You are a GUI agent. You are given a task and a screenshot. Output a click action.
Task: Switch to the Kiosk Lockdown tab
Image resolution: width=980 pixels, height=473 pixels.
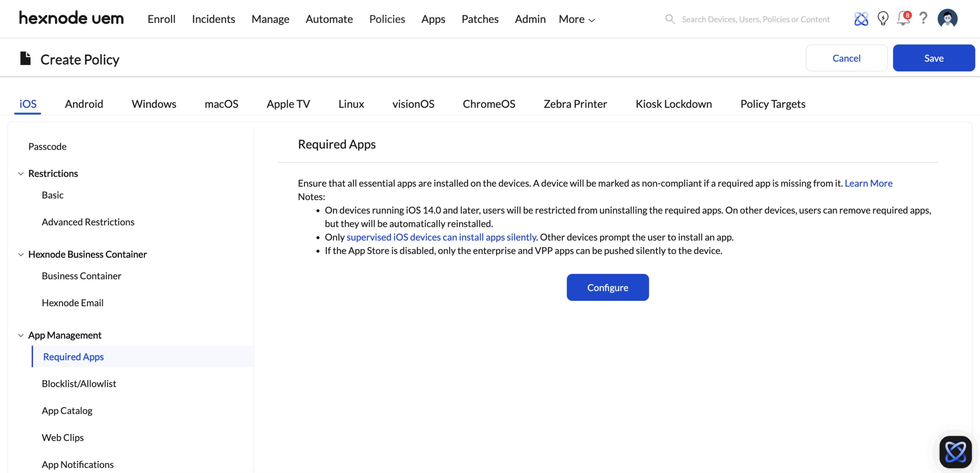tap(674, 104)
